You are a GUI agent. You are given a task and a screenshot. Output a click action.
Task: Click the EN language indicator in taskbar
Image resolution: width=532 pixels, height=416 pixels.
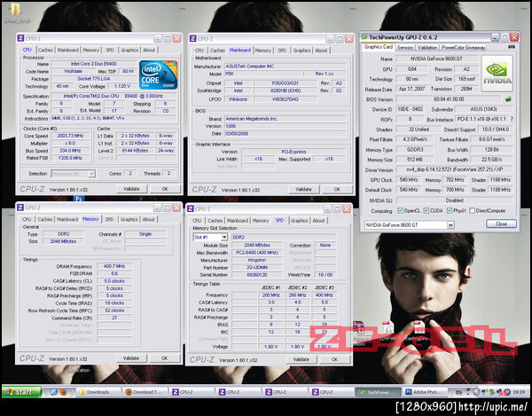coord(458,392)
